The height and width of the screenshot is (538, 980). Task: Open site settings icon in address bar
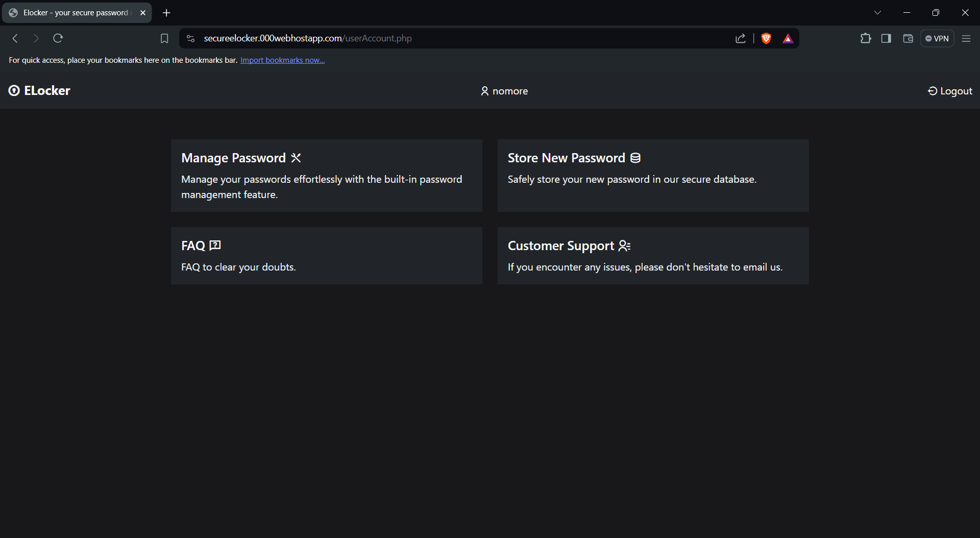(x=190, y=38)
